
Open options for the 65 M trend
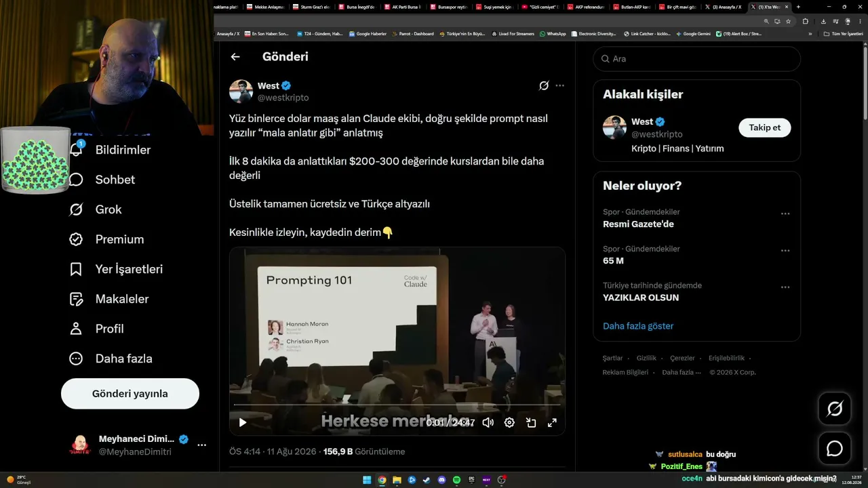point(785,250)
